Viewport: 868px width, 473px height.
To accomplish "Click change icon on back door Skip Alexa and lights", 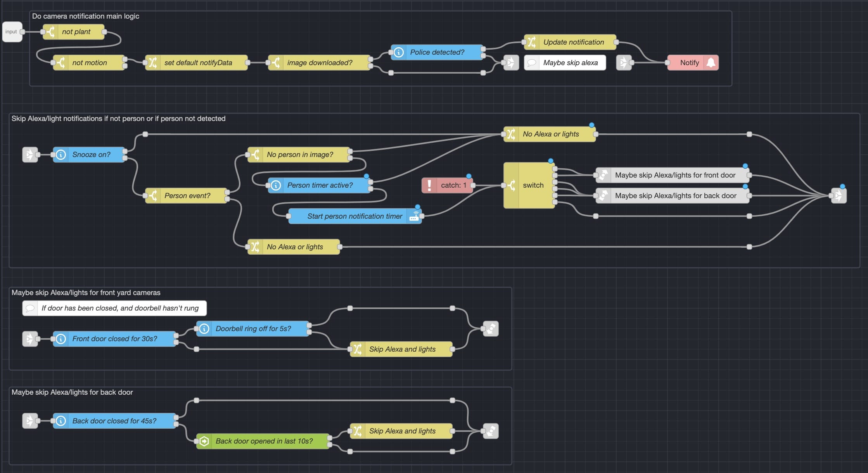I will (x=358, y=431).
